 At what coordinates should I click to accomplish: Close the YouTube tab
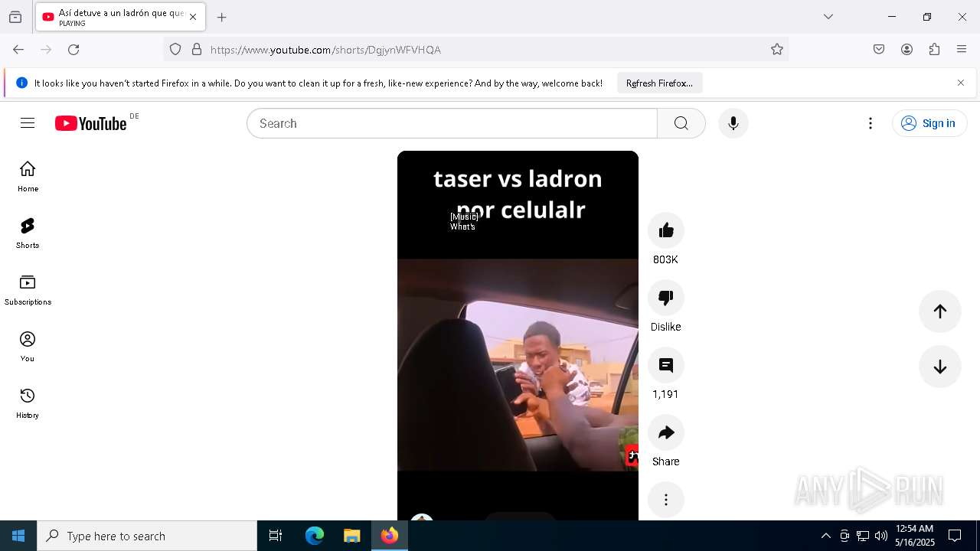193,17
